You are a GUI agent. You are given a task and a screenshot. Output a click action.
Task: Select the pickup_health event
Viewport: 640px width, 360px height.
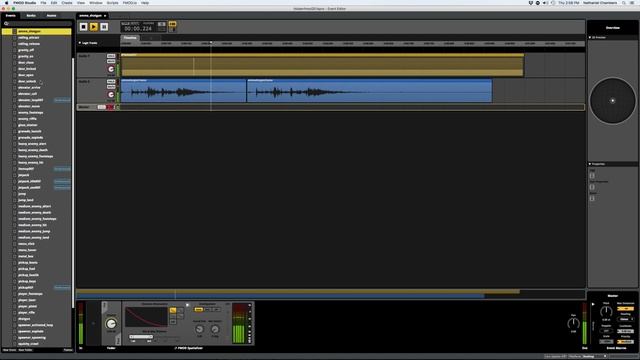[x=28, y=275]
